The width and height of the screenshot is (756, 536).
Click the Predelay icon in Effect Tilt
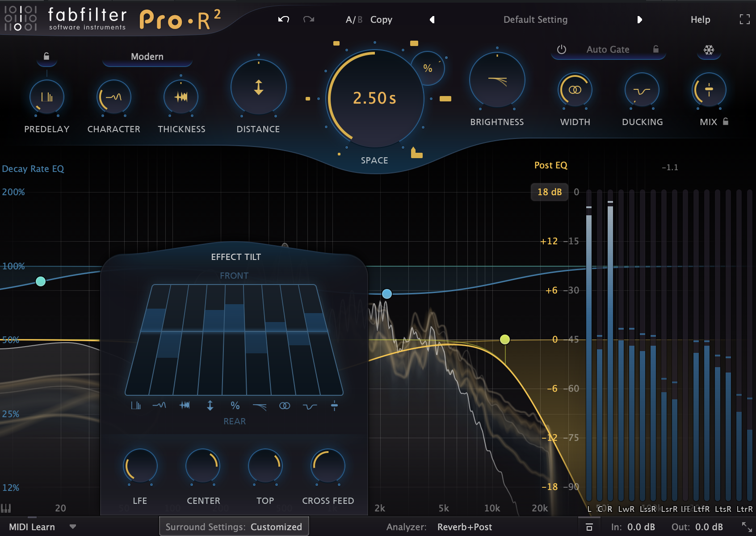[136, 406]
